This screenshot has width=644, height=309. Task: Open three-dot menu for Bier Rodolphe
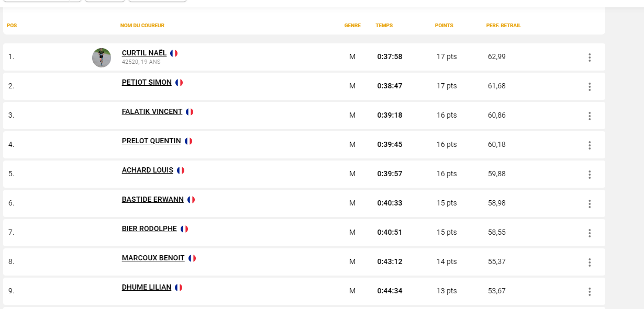590,233
